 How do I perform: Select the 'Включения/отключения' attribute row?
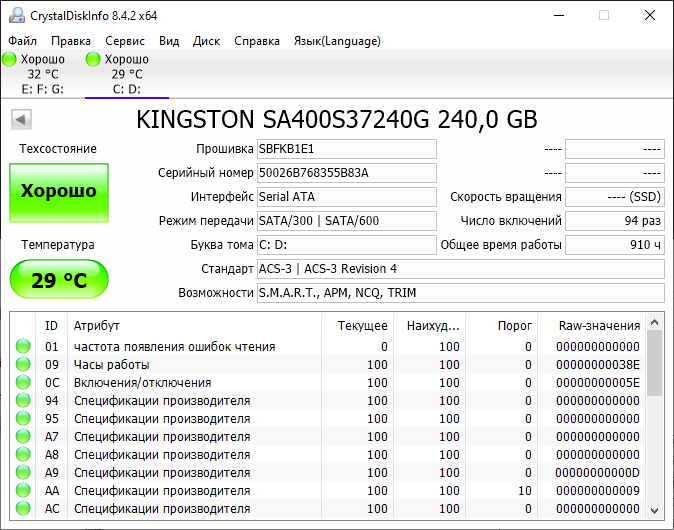pos(328,383)
